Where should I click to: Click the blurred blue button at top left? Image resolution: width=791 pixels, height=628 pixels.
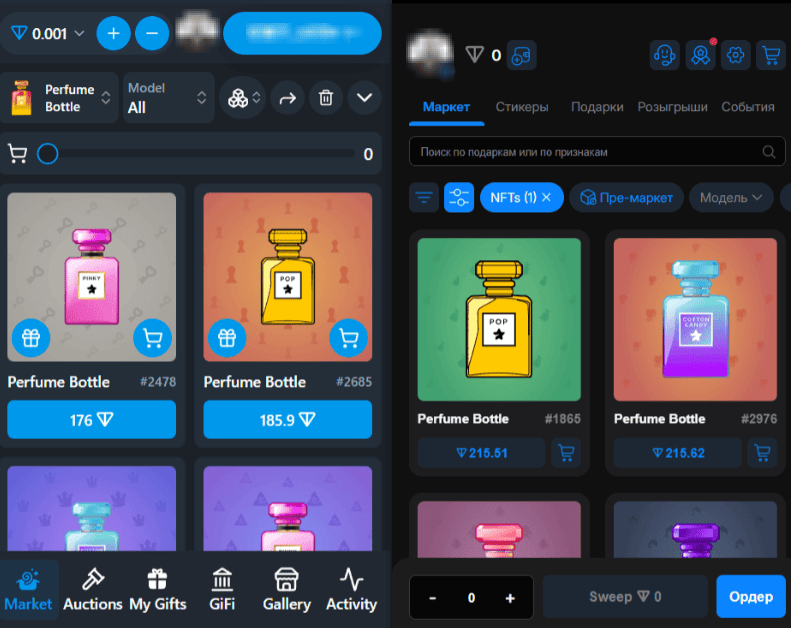(x=302, y=33)
